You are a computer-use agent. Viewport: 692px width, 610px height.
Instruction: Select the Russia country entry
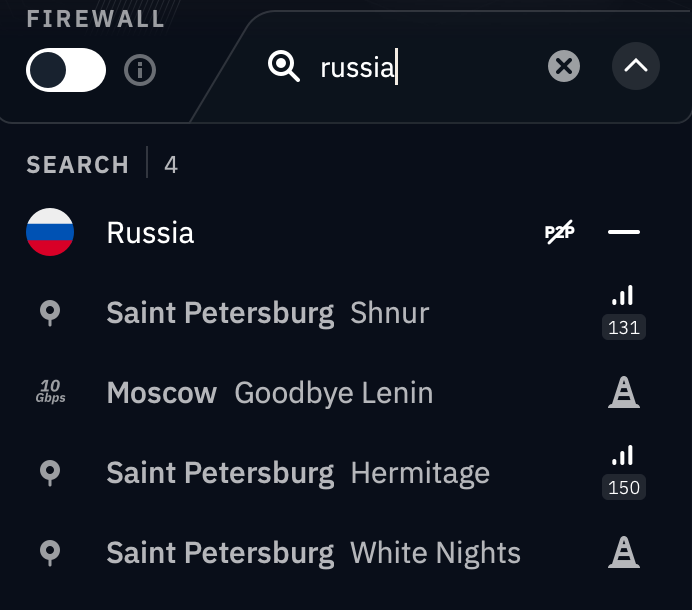(151, 233)
